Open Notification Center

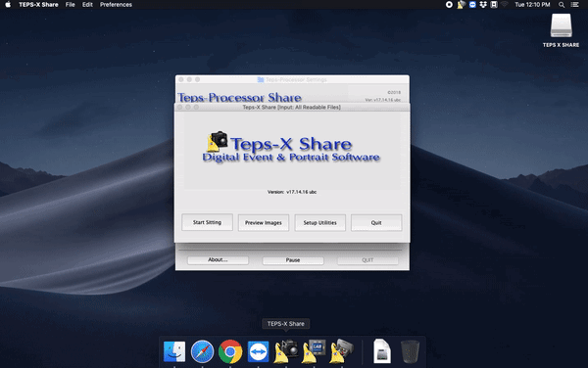tap(574, 5)
